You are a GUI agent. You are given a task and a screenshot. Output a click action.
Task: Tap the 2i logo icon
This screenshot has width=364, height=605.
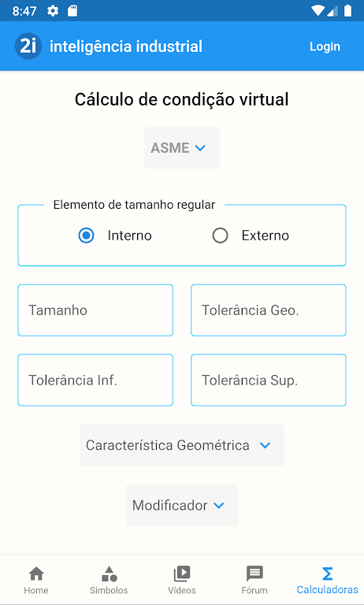(x=28, y=46)
